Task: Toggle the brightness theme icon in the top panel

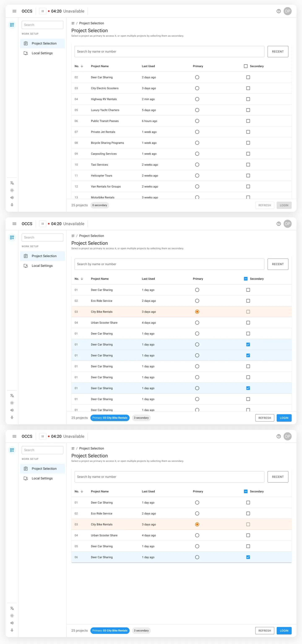Action: (12, 190)
